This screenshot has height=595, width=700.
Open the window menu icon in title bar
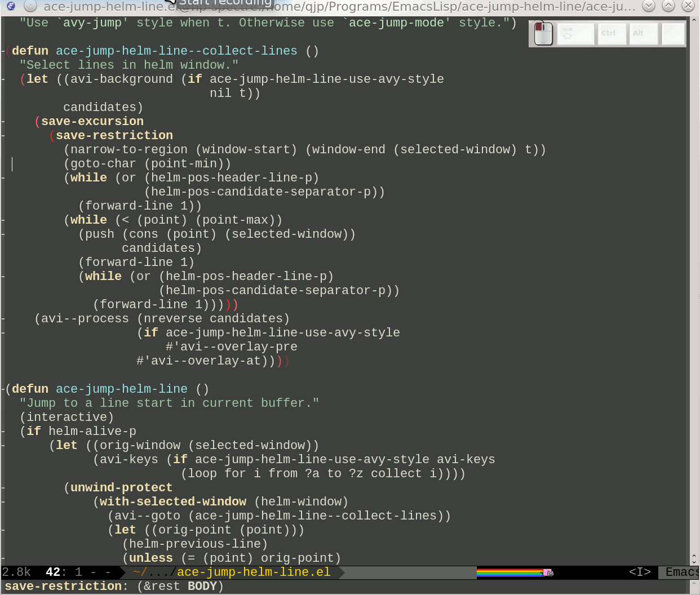pyautogui.click(x=11, y=6)
